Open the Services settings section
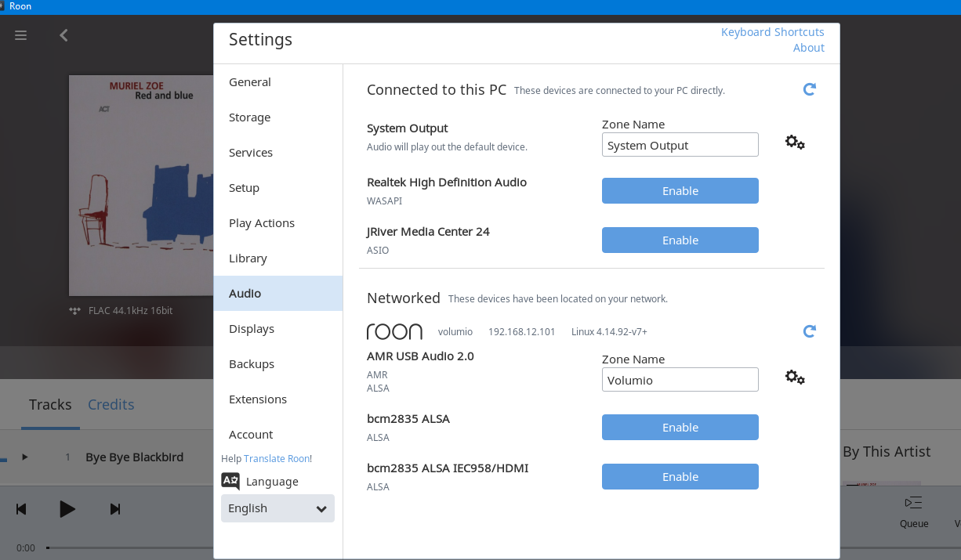The image size is (961, 560). tap(277, 153)
